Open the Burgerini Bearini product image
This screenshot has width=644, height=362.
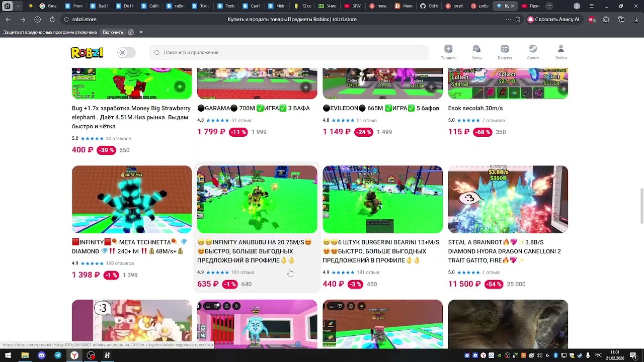382,199
